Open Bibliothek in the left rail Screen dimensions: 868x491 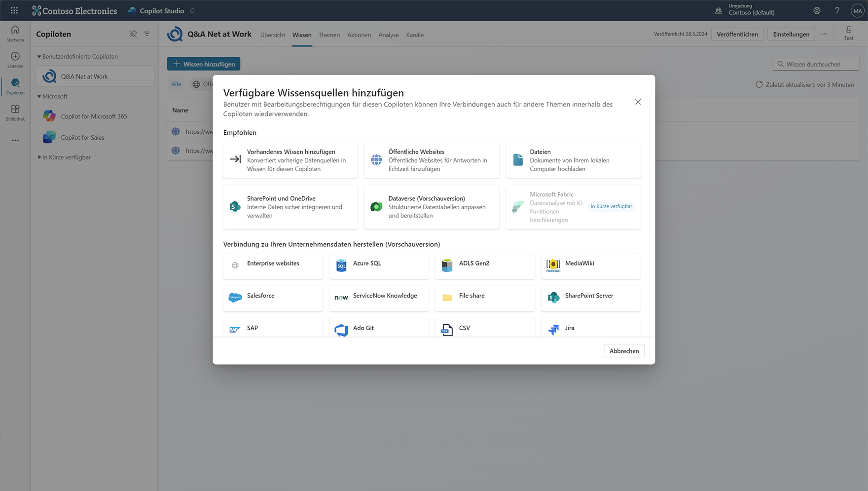(x=15, y=113)
